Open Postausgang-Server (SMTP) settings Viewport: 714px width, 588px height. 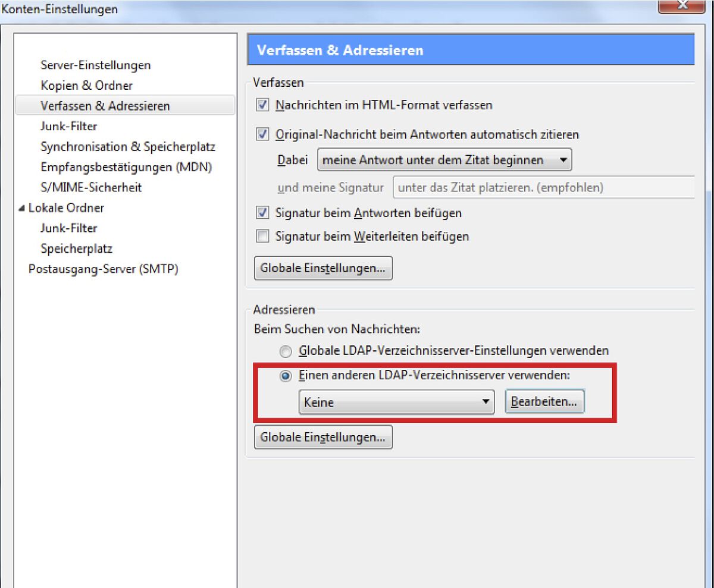point(104,269)
